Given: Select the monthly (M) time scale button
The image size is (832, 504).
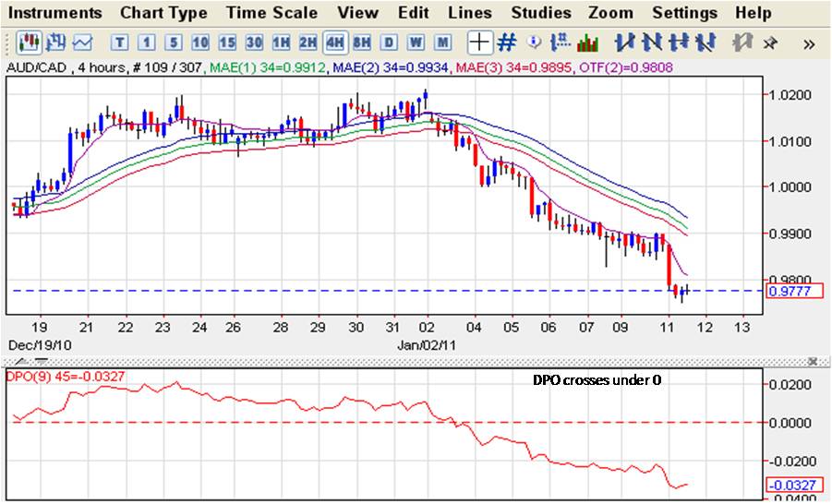Looking at the screenshot, I should [x=442, y=42].
